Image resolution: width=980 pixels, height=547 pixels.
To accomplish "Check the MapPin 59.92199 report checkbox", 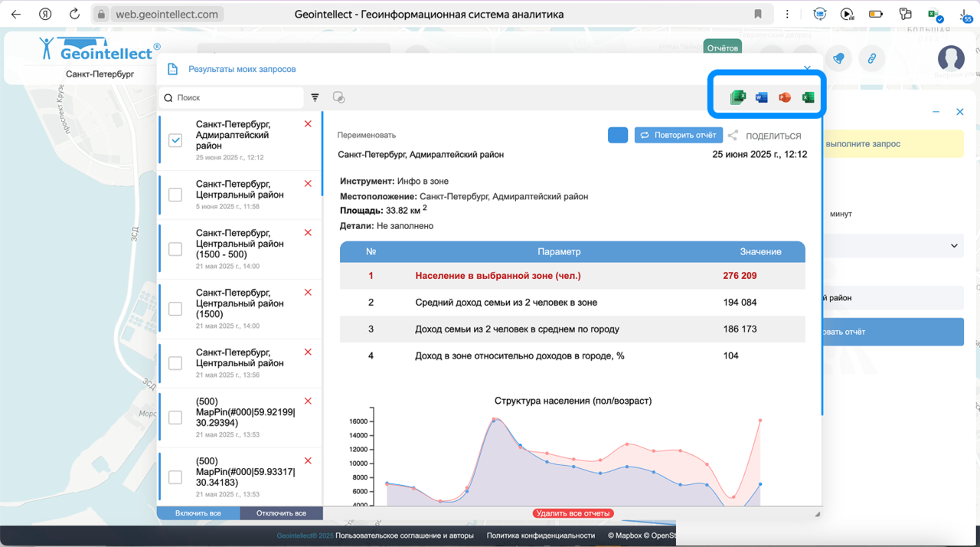I will pyautogui.click(x=175, y=418).
